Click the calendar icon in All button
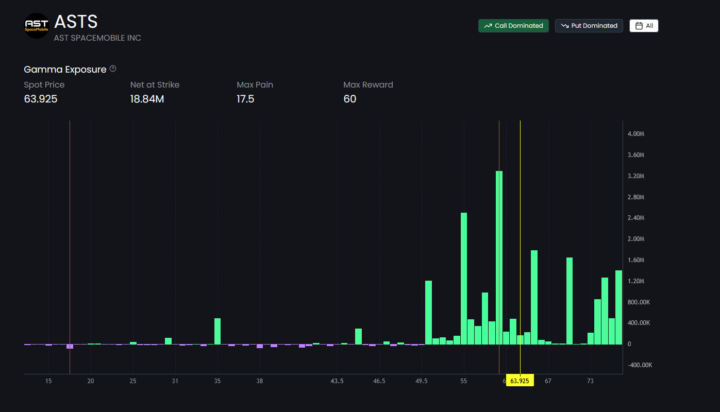The width and height of the screenshot is (720, 412). click(637, 25)
